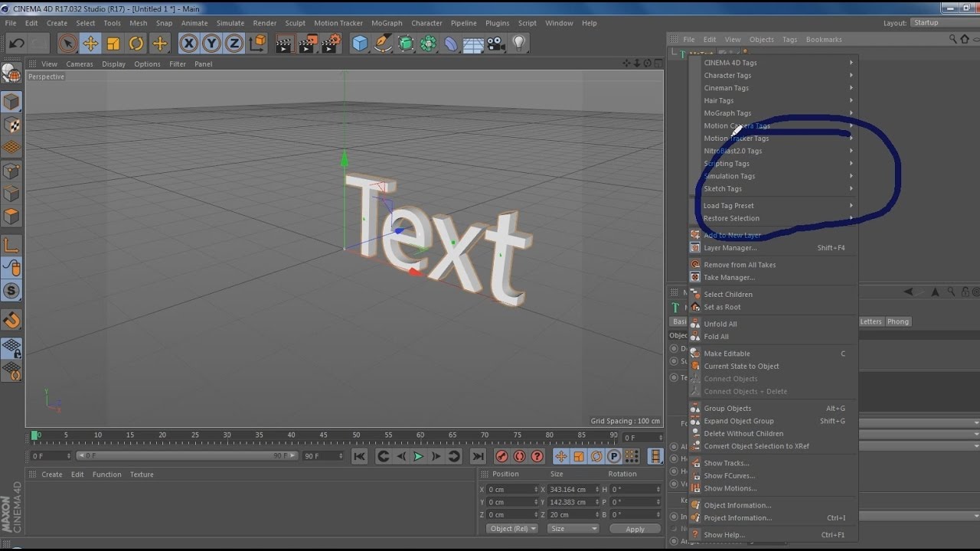Add a Cube primitive object

pos(360,44)
